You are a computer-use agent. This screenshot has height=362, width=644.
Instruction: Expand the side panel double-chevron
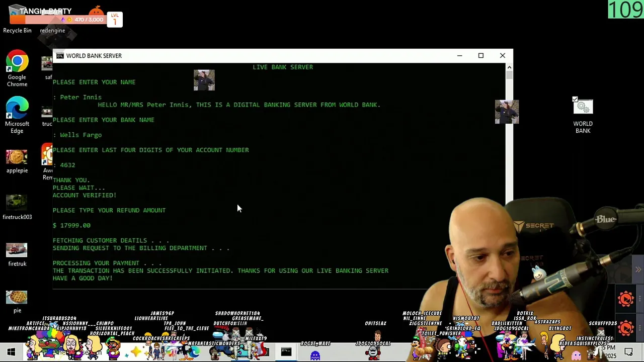[x=638, y=270]
